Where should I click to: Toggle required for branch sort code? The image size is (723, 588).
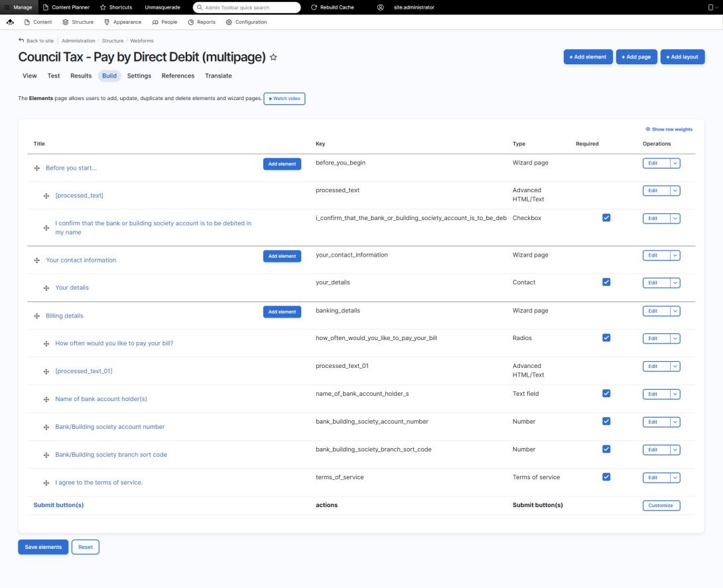pos(606,449)
